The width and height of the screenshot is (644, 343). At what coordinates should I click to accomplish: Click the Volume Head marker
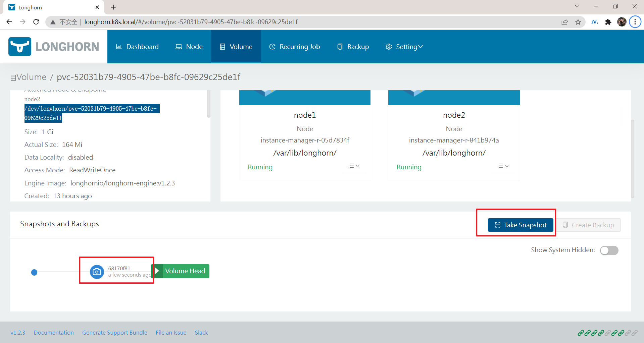tap(181, 271)
